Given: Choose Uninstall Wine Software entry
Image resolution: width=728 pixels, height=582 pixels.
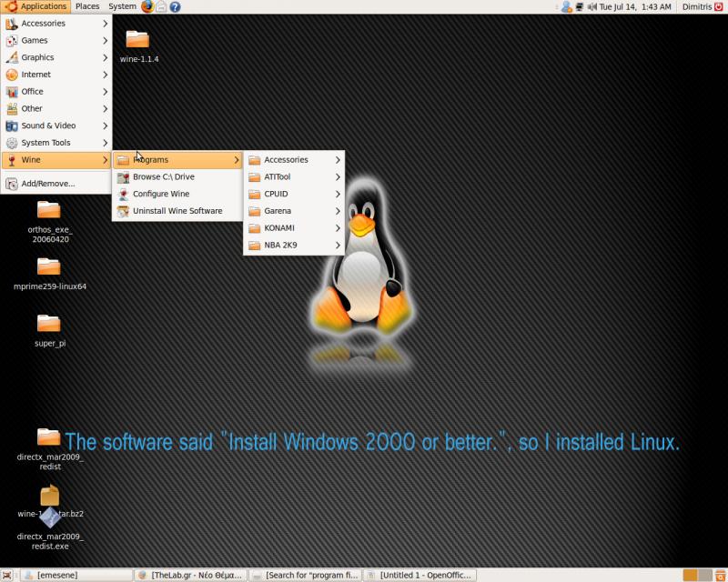Looking at the screenshot, I should point(177,211).
